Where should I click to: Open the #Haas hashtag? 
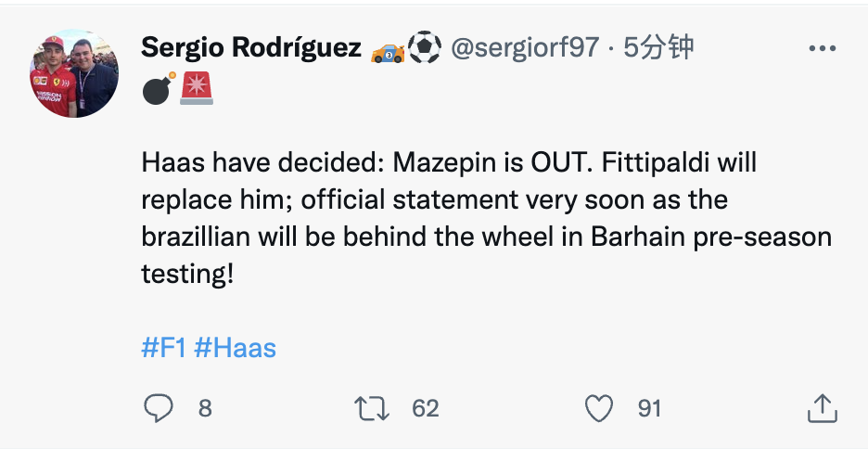(236, 348)
